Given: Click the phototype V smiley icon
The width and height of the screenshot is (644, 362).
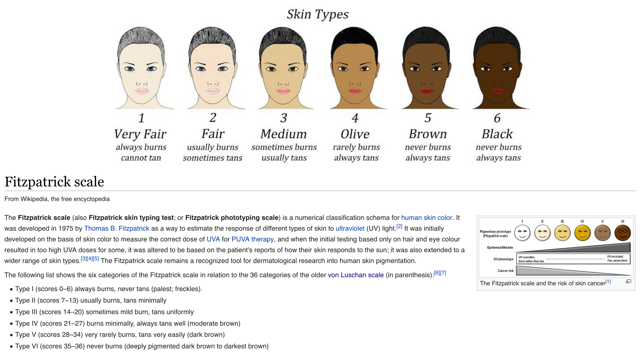Looking at the screenshot, I should point(603,233).
